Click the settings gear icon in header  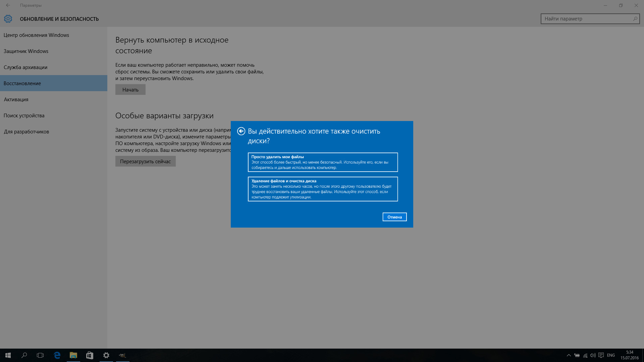(x=8, y=19)
